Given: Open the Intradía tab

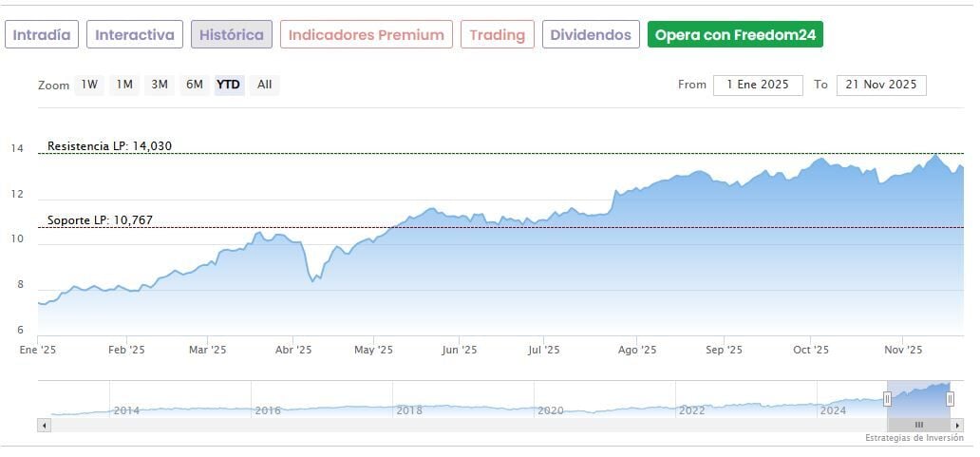Looking at the screenshot, I should (41, 35).
